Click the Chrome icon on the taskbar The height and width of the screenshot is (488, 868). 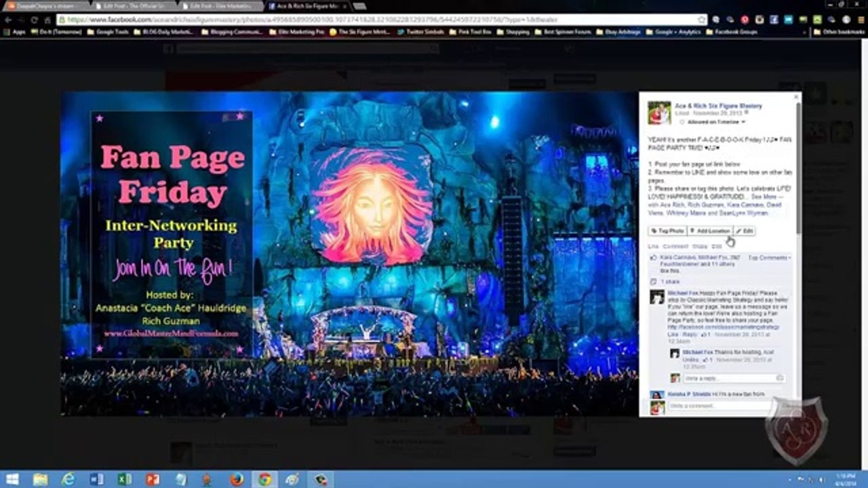(264, 479)
